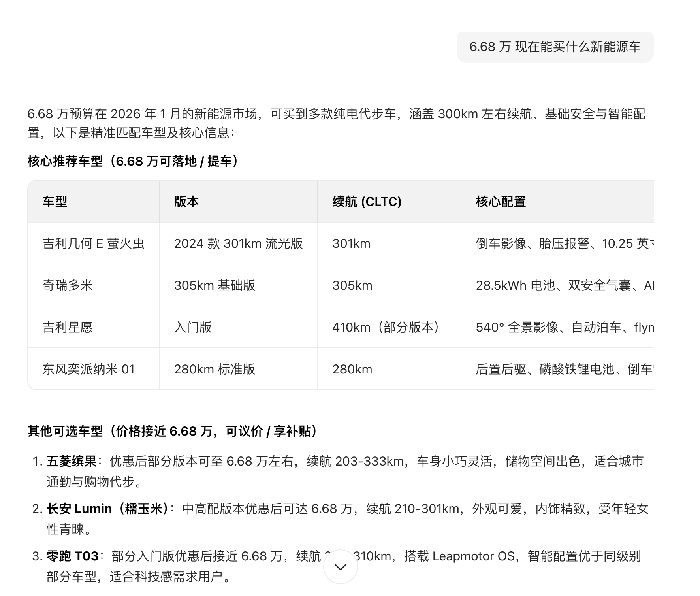This screenshot has height=596, width=700.
Task: Select the 奇瑞多米 cell
Action: [94, 285]
